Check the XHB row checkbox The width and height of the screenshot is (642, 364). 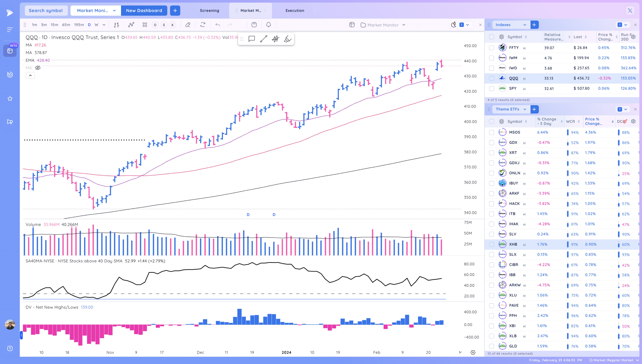[x=491, y=245]
